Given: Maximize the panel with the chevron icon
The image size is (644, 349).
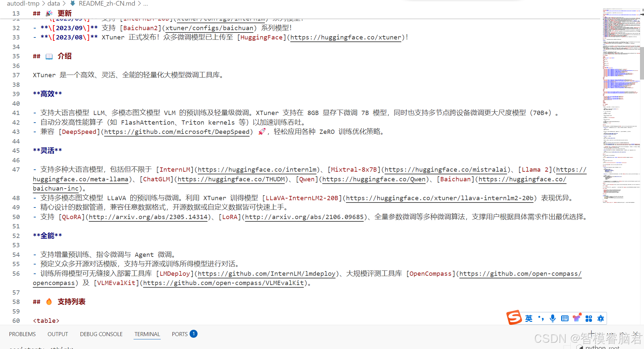Looking at the screenshot, I should [623, 333].
